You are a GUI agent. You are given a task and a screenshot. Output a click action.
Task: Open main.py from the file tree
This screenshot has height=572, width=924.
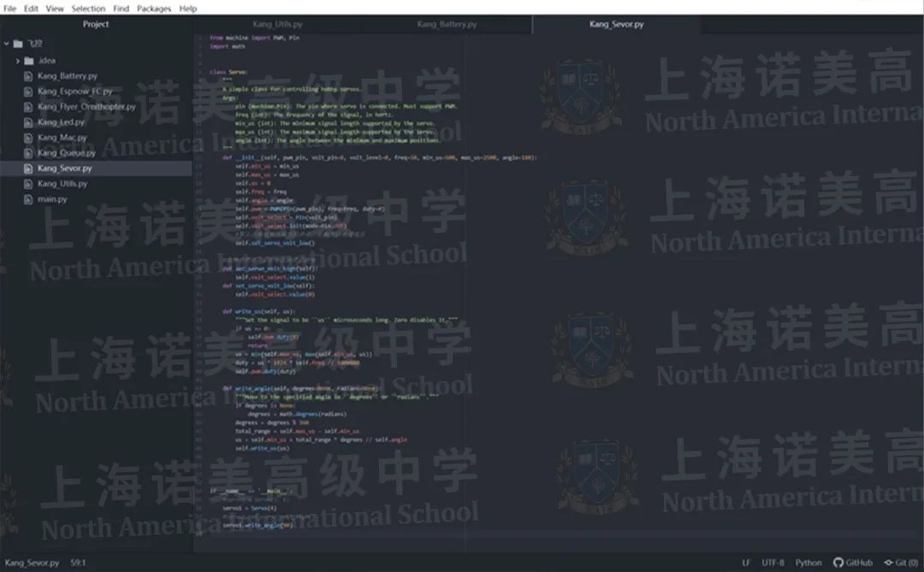(x=52, y=199)
